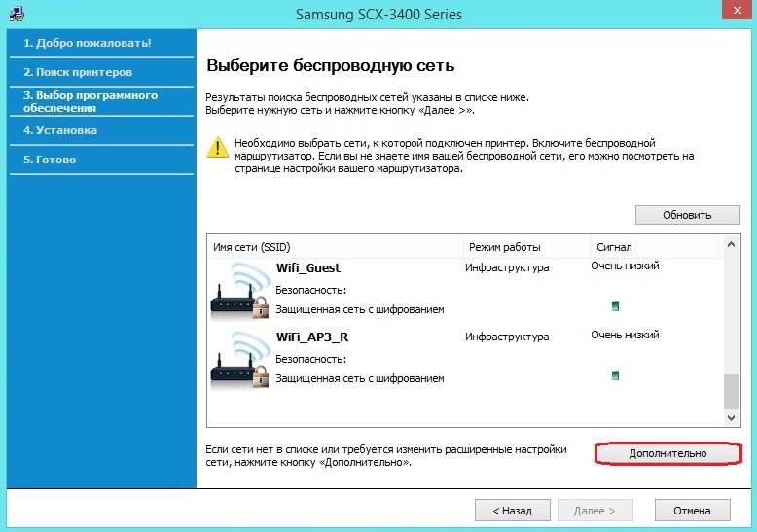This screenshot has height=532, width=757.
Task: Click the WiFi_AP3_R signal strength indicator
Action: click(x=615, y=375)
